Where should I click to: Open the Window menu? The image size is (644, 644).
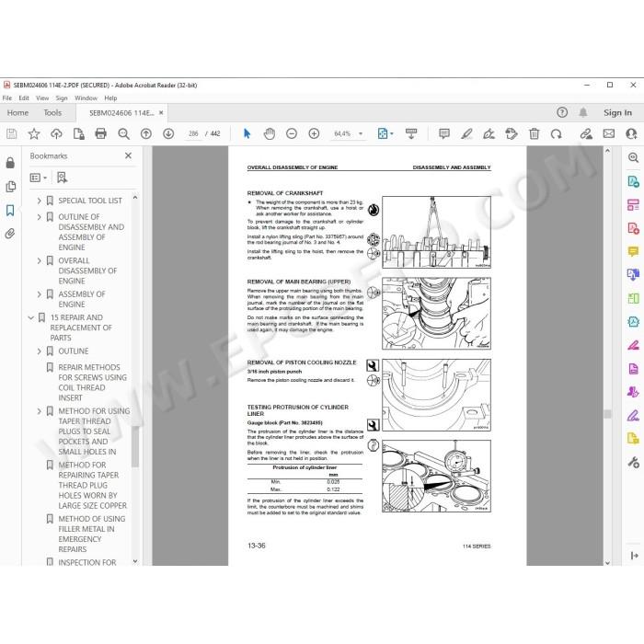pyautogui.click(x=86, y=98)
